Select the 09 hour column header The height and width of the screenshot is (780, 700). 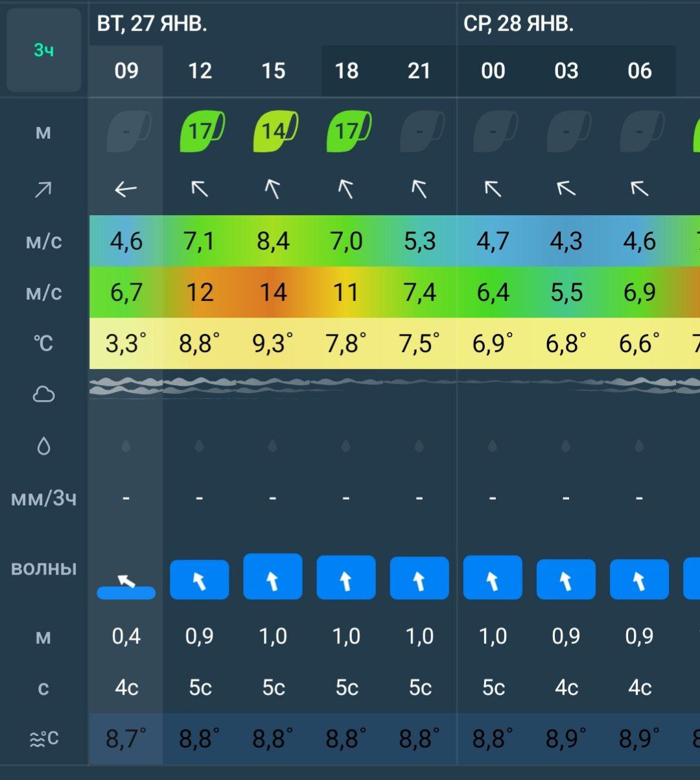pos(126,71)
